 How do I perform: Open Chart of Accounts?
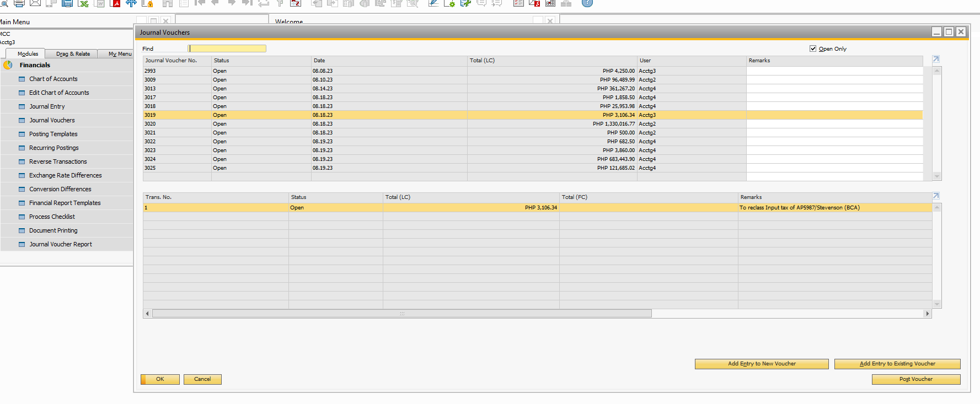click(53, 79)
